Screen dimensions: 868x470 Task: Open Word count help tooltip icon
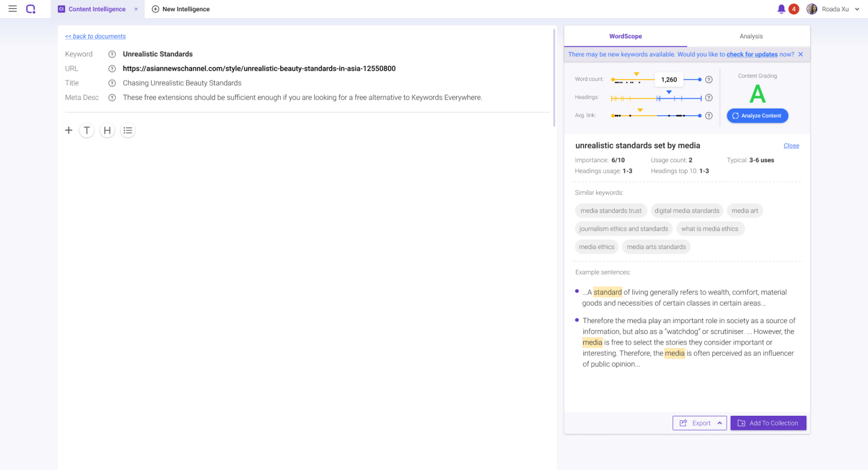point(709,80)
